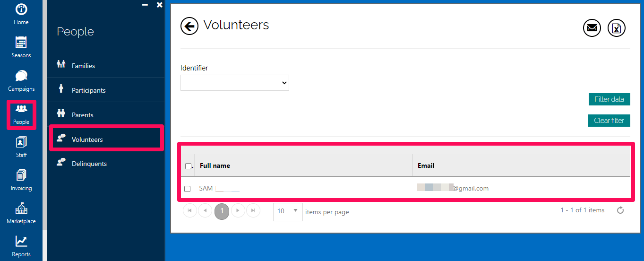Viewport: 644px width, 261px height.
Task: Open the Invoicing icon
Action: coord(21,175)
